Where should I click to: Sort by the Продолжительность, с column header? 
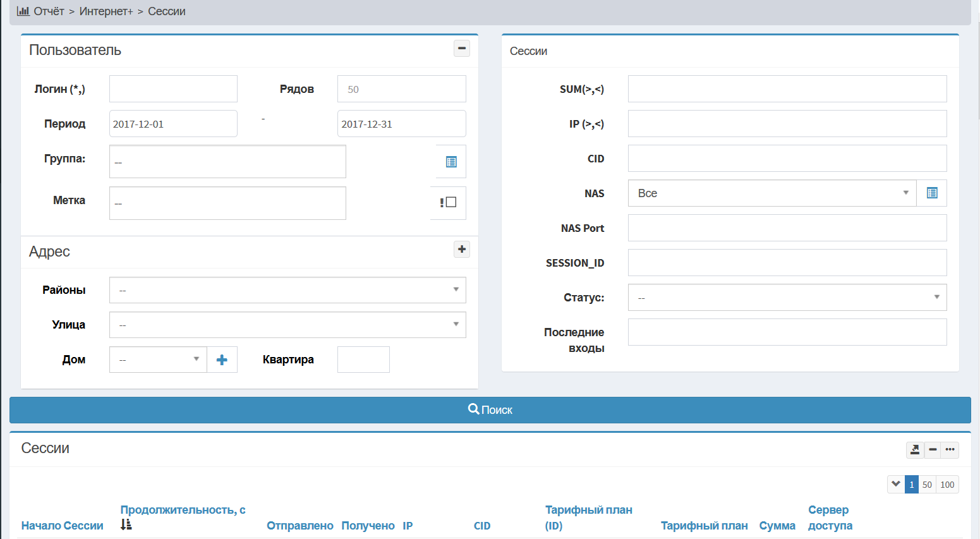point(183,510)
